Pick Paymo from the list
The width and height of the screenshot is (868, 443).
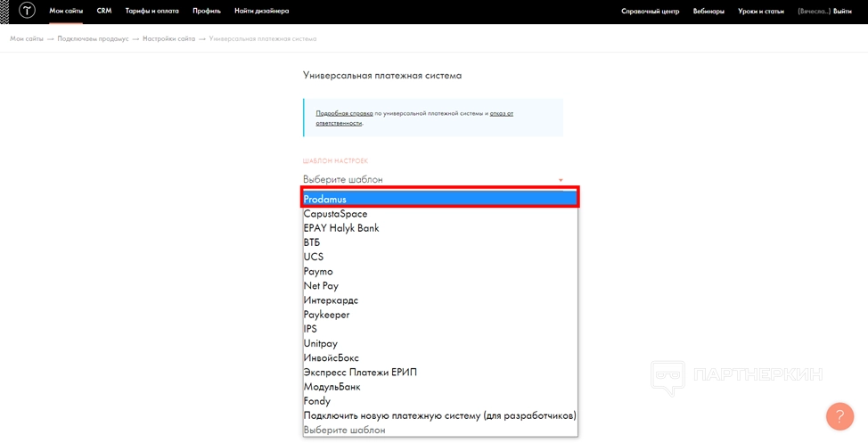(x=440, y=271)
